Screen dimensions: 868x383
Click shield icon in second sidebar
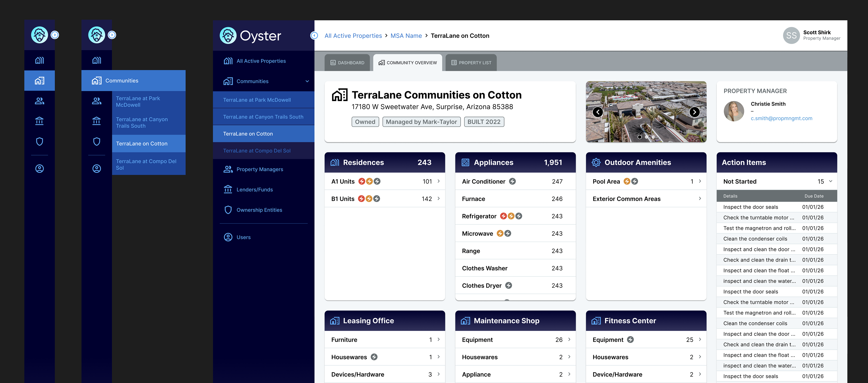pos(97,141)
